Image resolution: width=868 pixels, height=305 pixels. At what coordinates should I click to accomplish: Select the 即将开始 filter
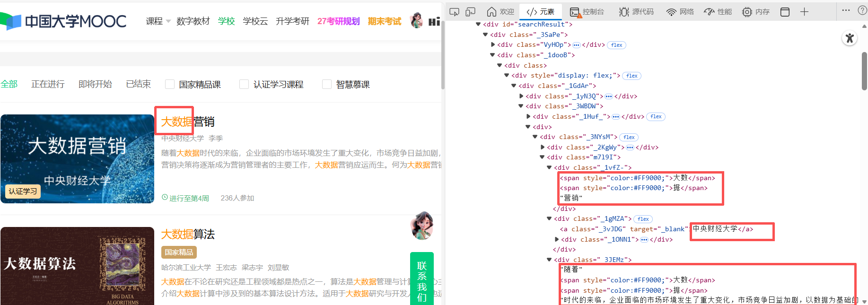click(x=95, y=84)
